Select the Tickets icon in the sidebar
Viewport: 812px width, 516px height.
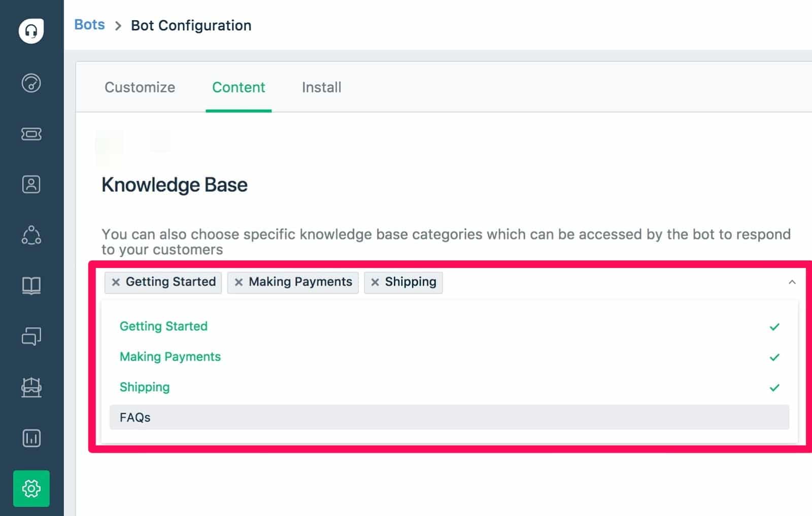click(x=31, y=134)
